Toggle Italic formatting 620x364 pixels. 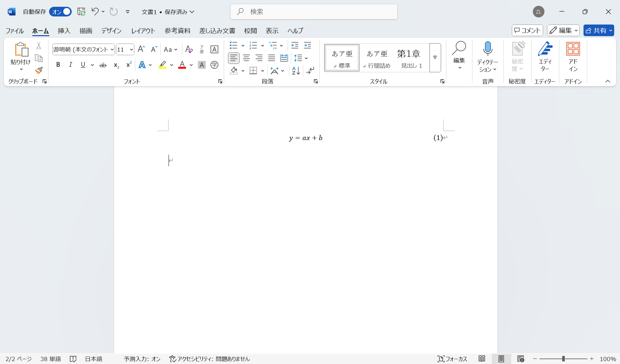pyautogui.click(x=70, y=65)
